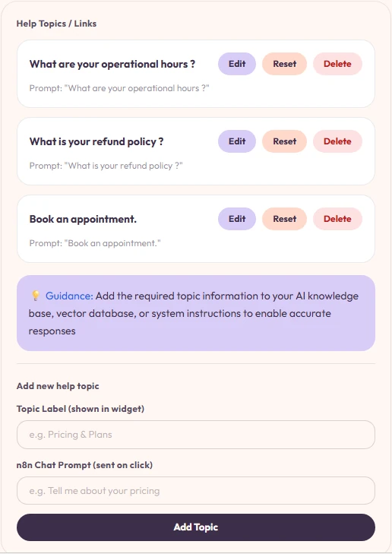Click the lightbulb icon in the Guidance box

pyautogui.click(x=36, y=296)
